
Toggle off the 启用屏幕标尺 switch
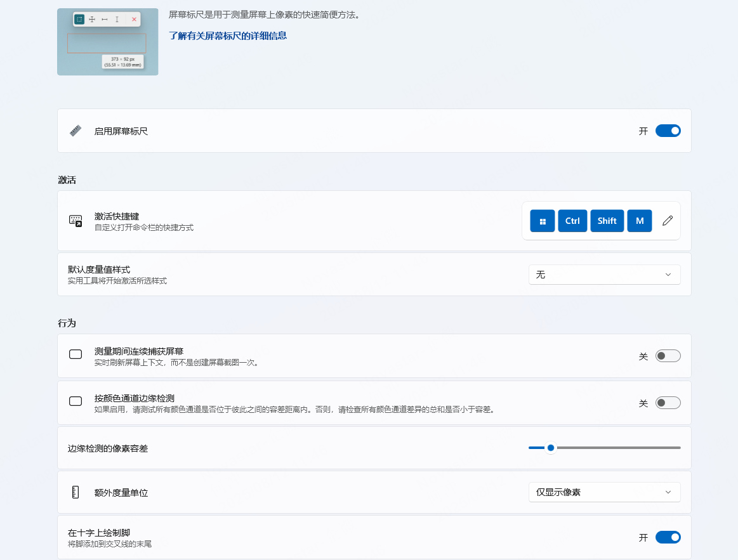668,131
